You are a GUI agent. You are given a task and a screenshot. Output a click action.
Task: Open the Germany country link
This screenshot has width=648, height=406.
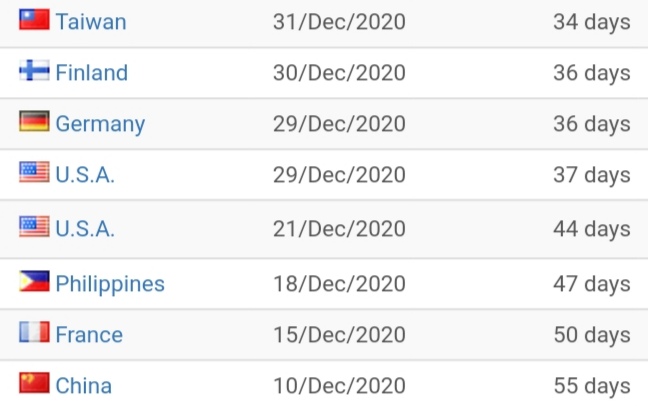[x=100, y=124]
